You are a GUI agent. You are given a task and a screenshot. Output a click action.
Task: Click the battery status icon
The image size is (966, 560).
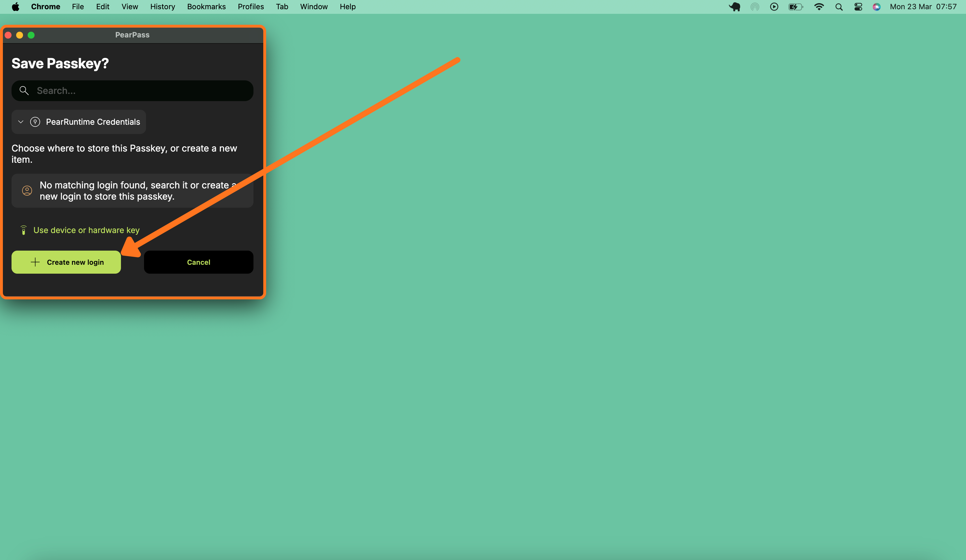(795, 7)
